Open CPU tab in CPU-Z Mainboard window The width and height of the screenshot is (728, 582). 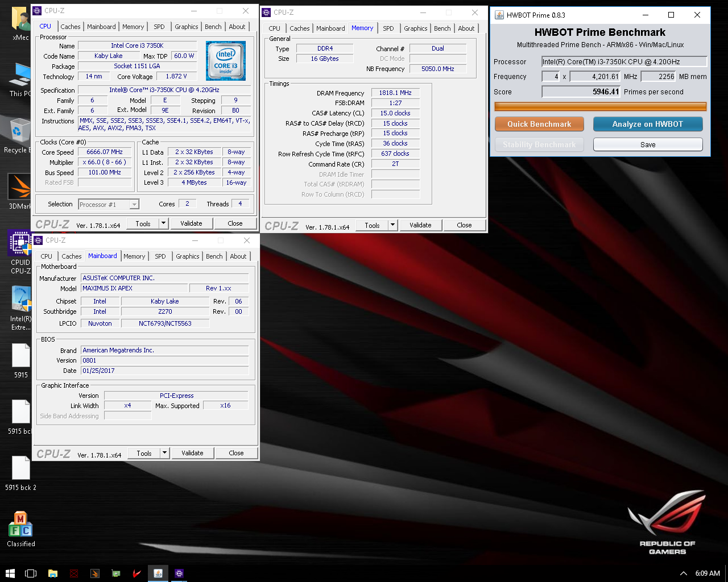point(47,256)
